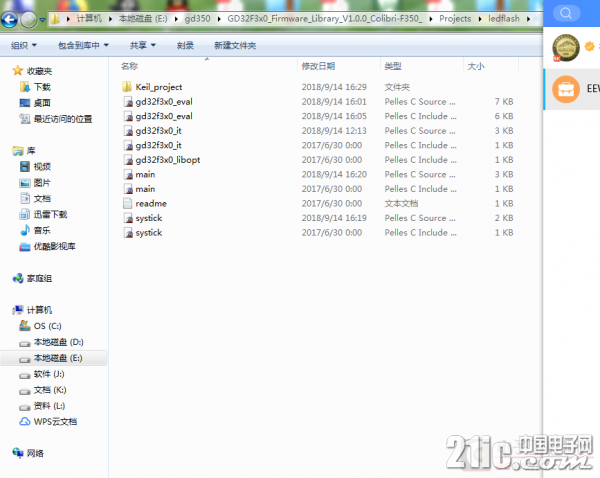Click the 2018/9/14 16:29 date cell
The image size is (600, 478).
pos(334,87)
